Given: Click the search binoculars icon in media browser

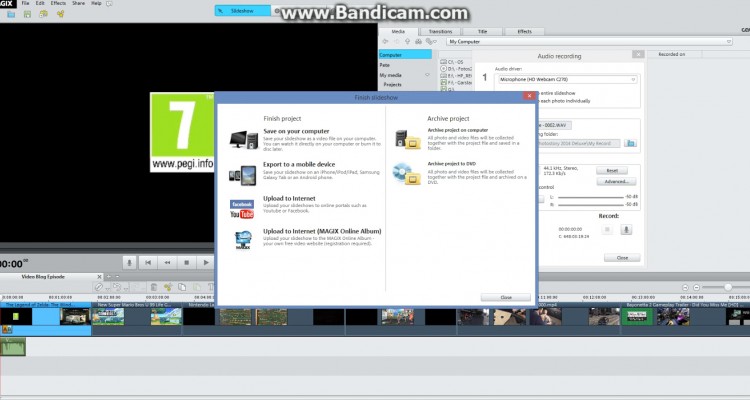Looking at the screenshot, I should click(419, 42).
